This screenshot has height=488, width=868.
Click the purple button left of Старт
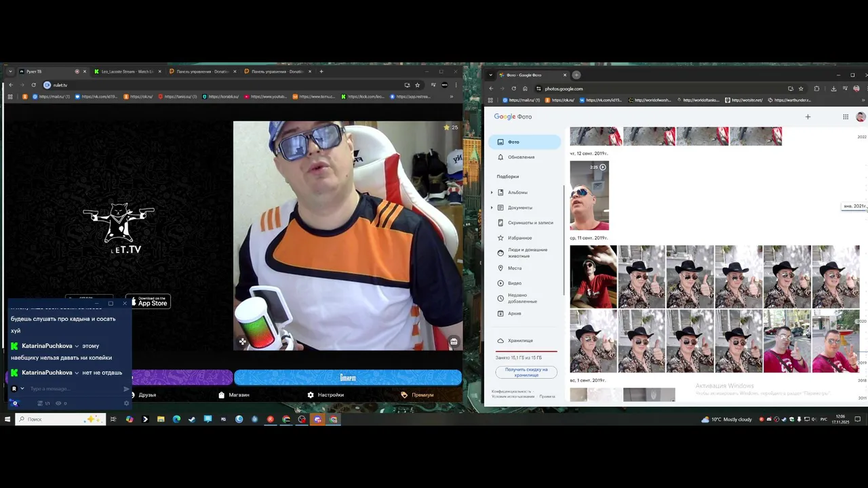coord(182,378)
